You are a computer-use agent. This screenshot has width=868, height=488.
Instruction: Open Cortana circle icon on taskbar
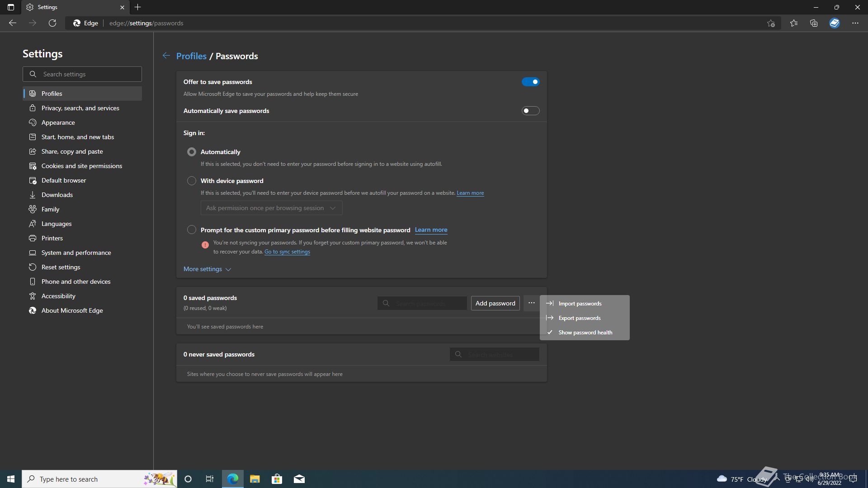pos(188,479)
